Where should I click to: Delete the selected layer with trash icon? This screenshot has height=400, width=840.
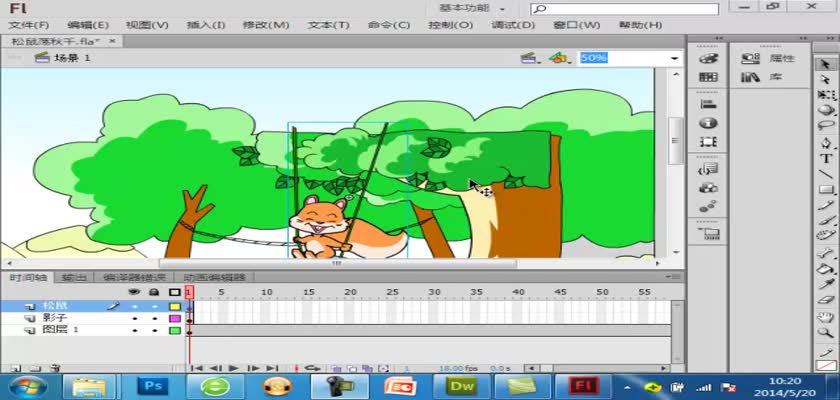(54, 368)
